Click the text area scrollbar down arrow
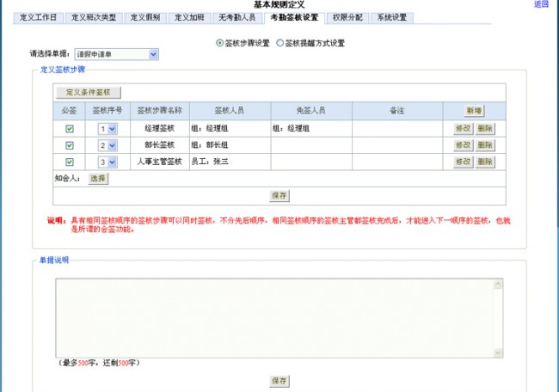 click(498, 351)
